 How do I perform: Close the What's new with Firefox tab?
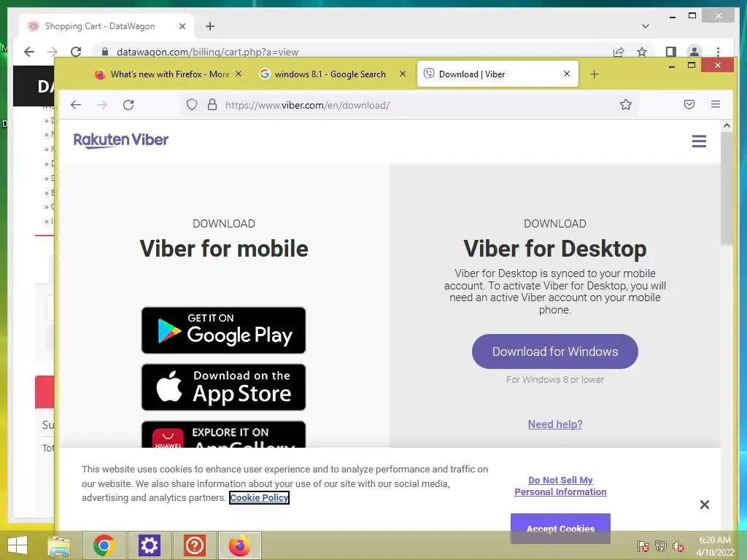239,74
